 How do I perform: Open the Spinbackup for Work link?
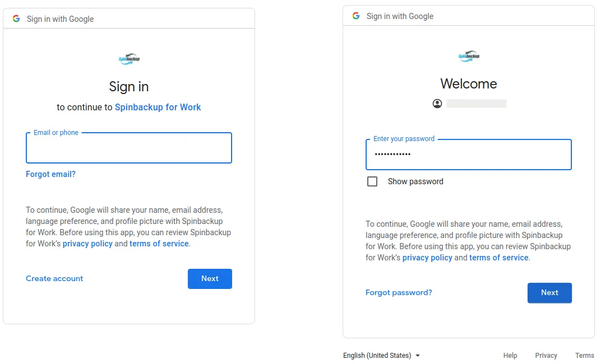tap(158, 107)
